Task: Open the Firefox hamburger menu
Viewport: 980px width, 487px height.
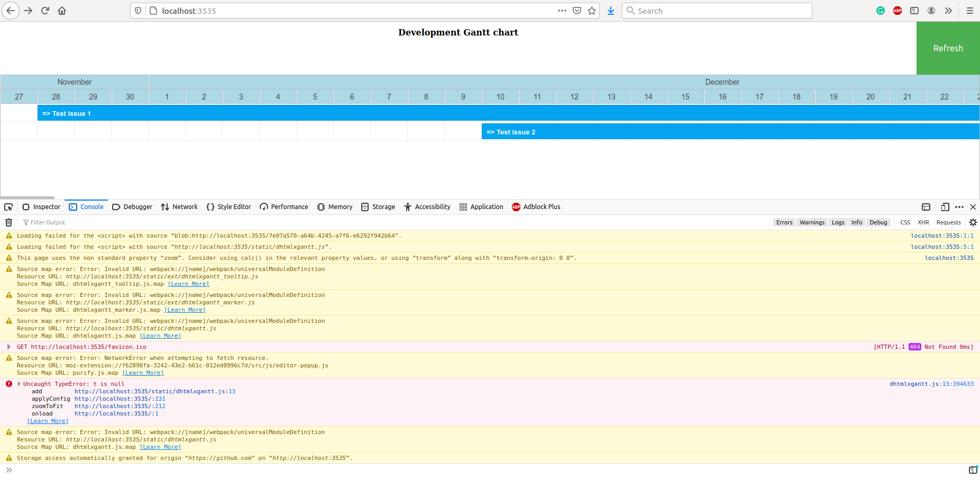Action: (x=970, y=11)
